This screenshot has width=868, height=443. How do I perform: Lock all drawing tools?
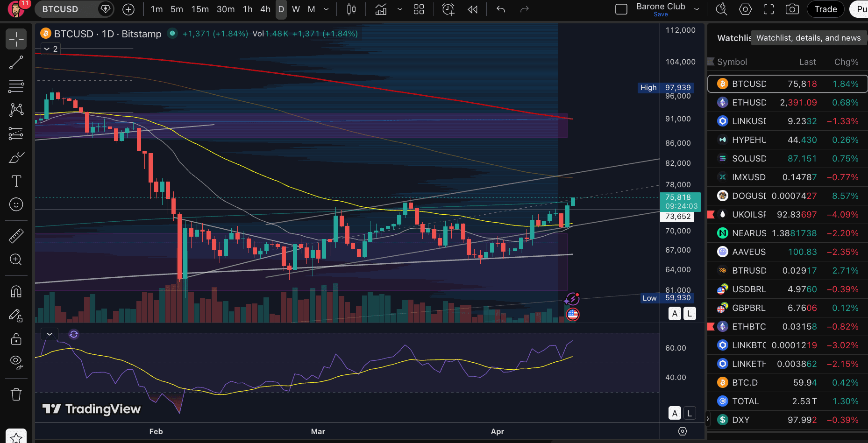coord(16,339)
